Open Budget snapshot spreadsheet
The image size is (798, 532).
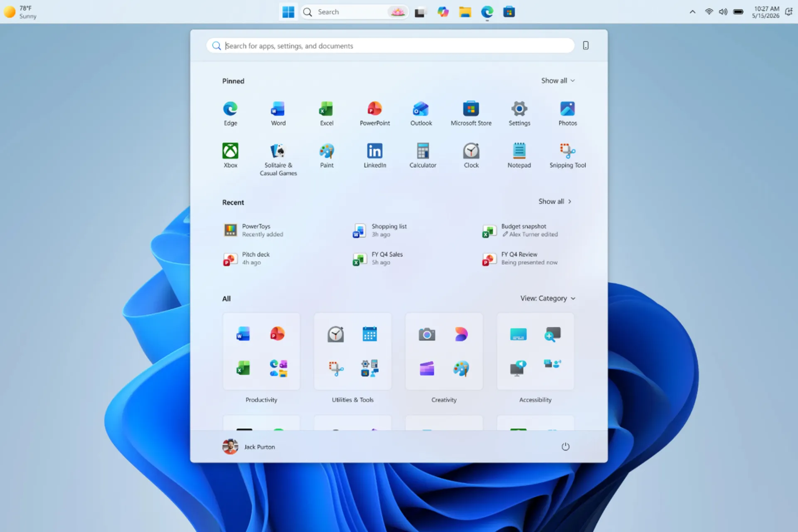pos(520,230)
